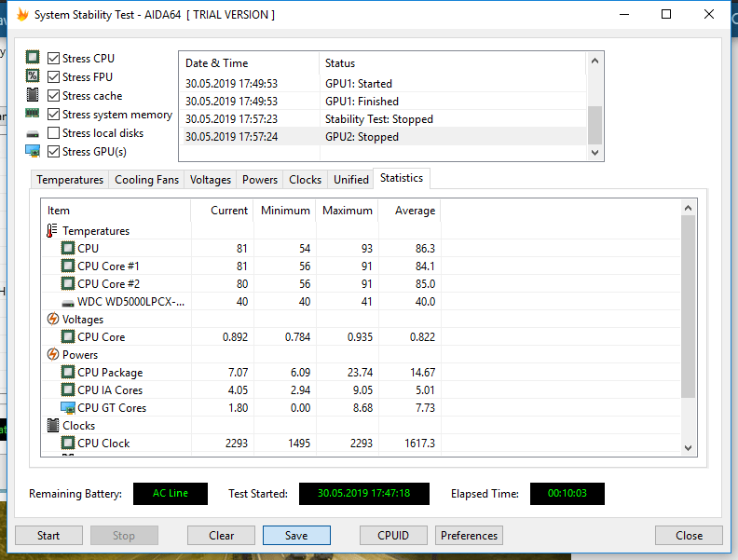Click the chip icon in CPU Clock row

click(x=68, y=444)
